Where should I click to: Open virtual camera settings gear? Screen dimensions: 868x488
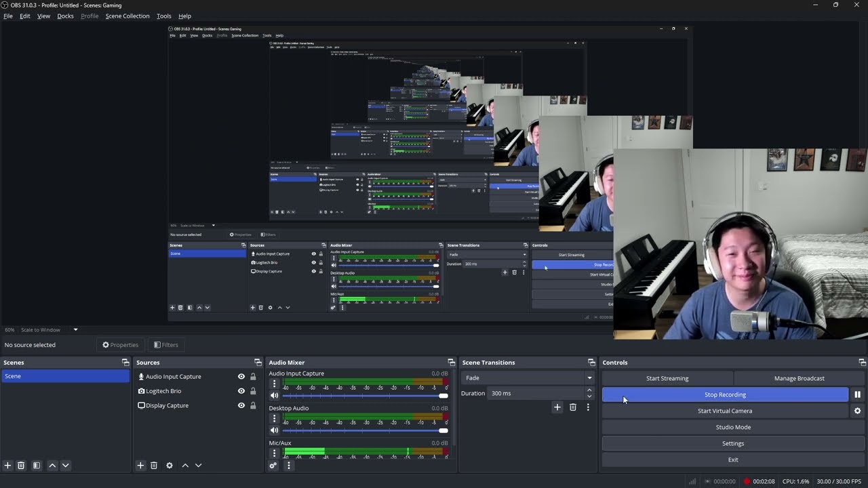[x=857, y=411]
